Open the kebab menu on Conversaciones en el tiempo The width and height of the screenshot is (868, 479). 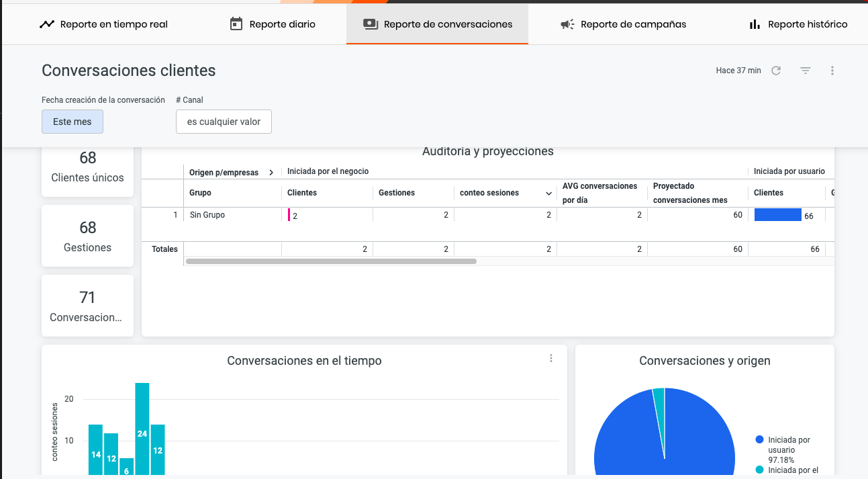click(x=551, y=358)
